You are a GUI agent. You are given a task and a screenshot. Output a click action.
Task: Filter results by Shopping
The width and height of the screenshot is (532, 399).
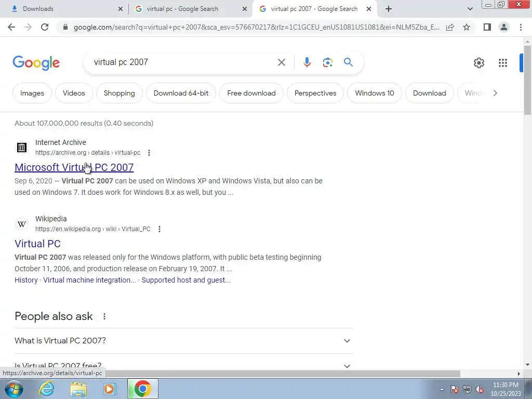click(119, 93)
